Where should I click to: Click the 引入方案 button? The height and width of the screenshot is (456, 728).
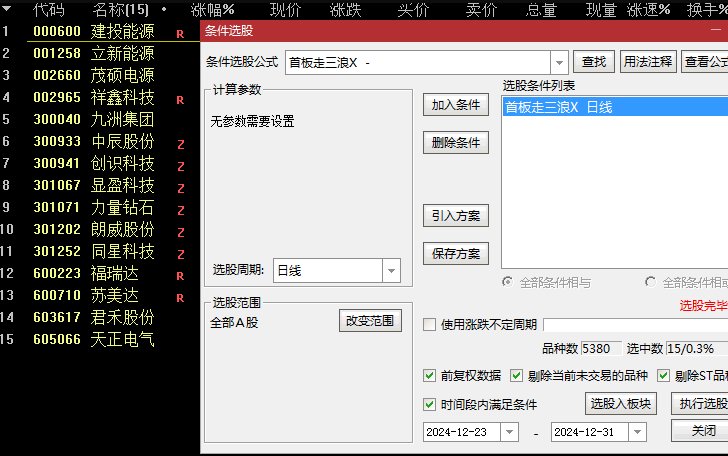456,216
